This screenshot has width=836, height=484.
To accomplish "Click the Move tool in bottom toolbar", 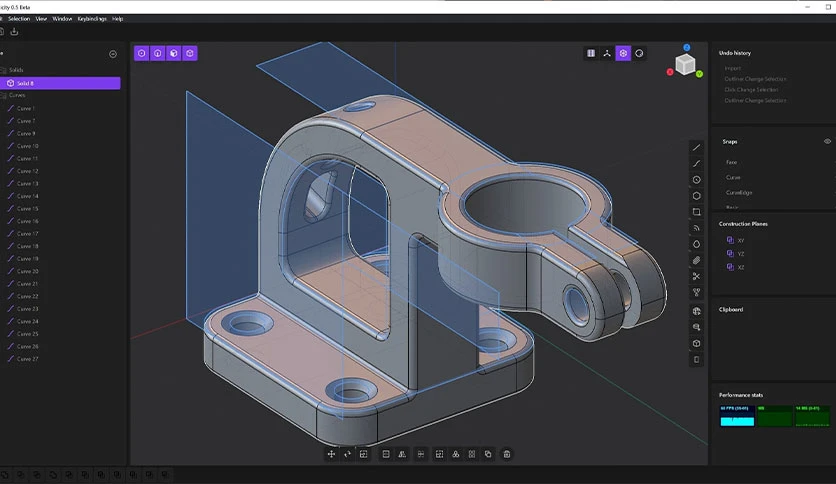I will coord(331,454).
